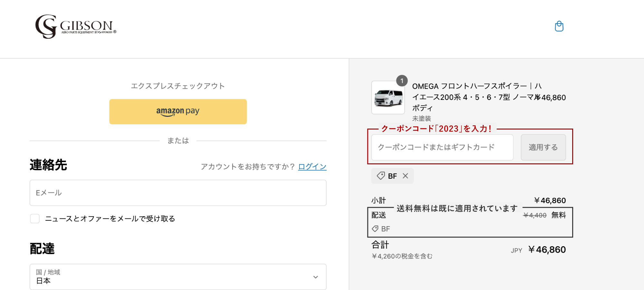Click the ￥4,260の税金を含む tax note

[402, 256]
